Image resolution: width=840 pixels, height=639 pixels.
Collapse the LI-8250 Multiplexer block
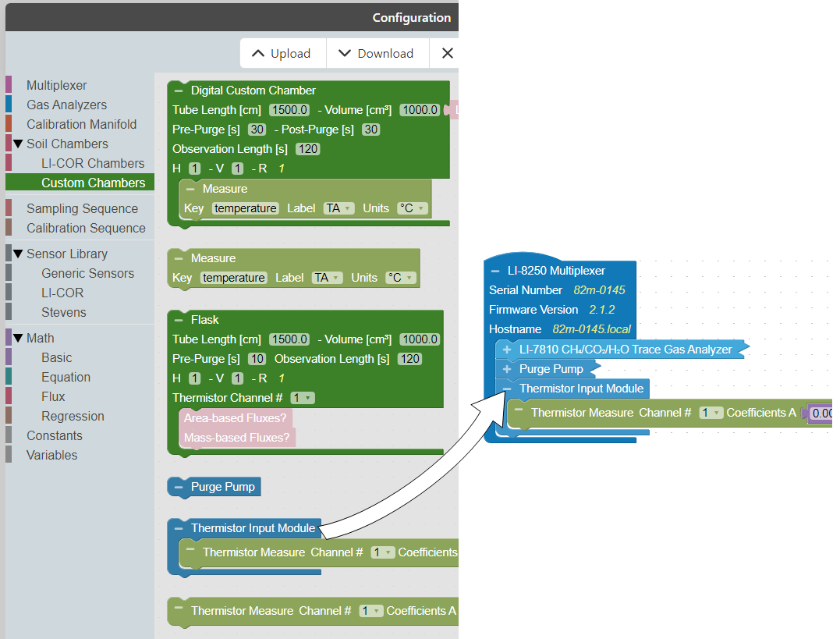click(x=495, y=272)
